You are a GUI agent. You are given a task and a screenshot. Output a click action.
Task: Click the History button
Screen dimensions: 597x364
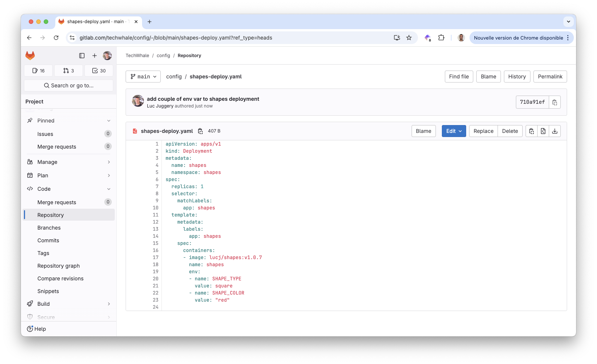tap(517, 77)
